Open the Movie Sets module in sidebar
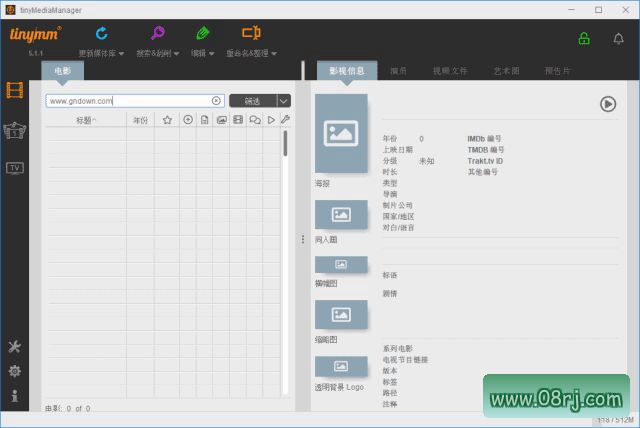Image resolution: width=640 pixels, height=428 pixels. pyautogui.click(x=15, y=130)
